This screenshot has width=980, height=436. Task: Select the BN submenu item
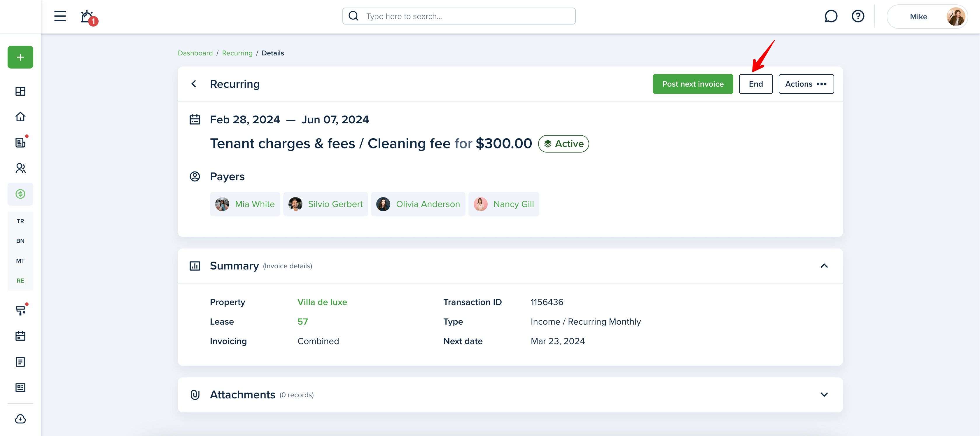[x=20, y=241]
